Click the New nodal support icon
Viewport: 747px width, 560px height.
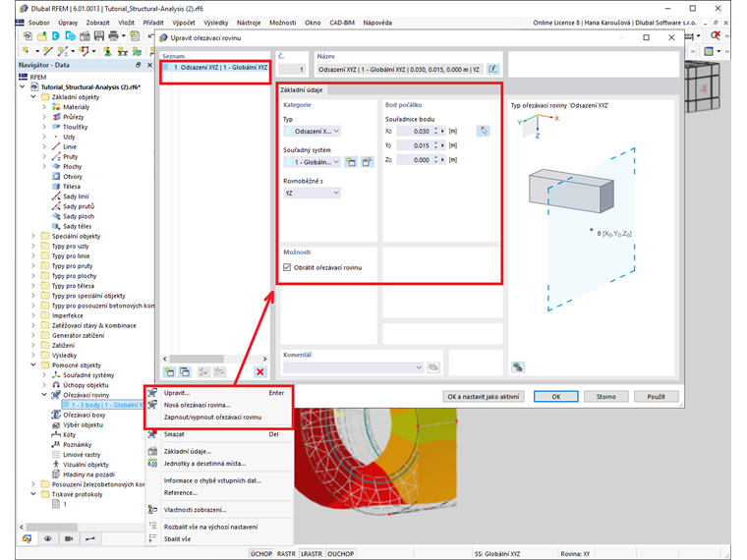coord(108,51)
